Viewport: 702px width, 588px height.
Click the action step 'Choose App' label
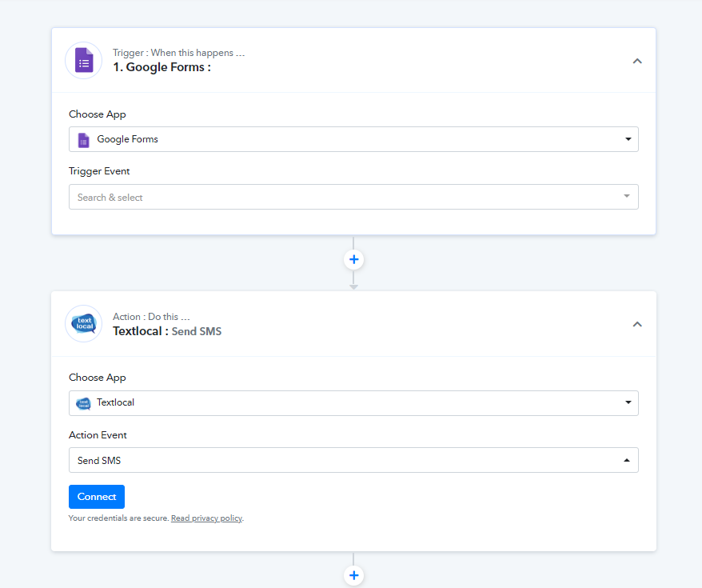click(98, 378)
